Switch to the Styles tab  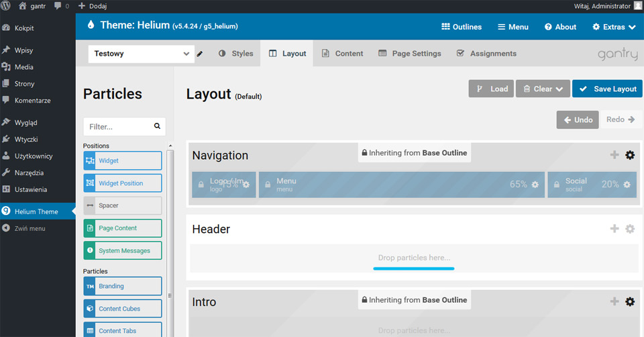[235, 54]
